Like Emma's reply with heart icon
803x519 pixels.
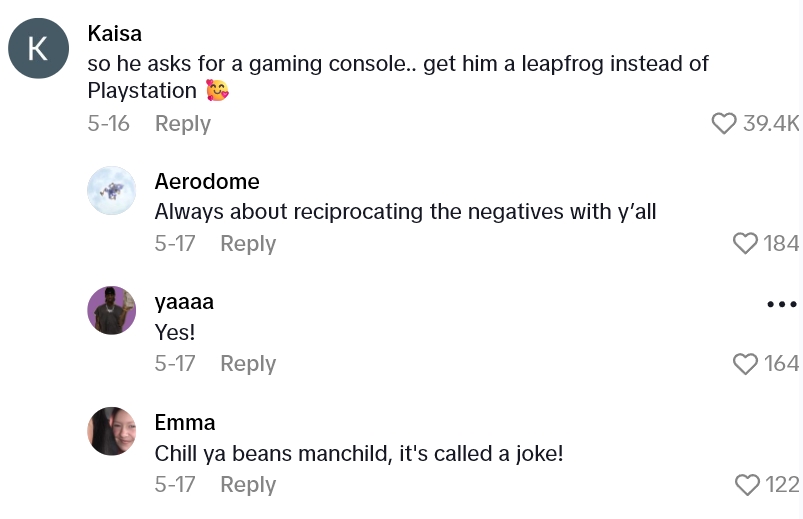(x=746, y=485)
